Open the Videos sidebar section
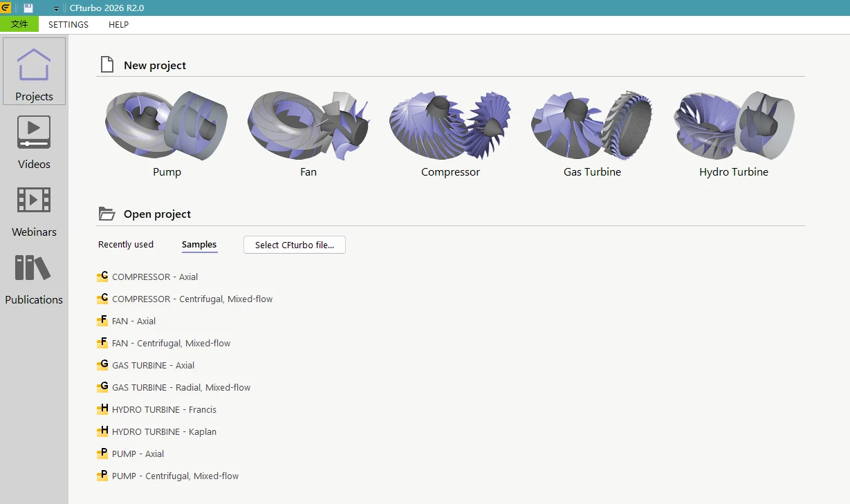850x504 pixels. click(x=34, y=142)
